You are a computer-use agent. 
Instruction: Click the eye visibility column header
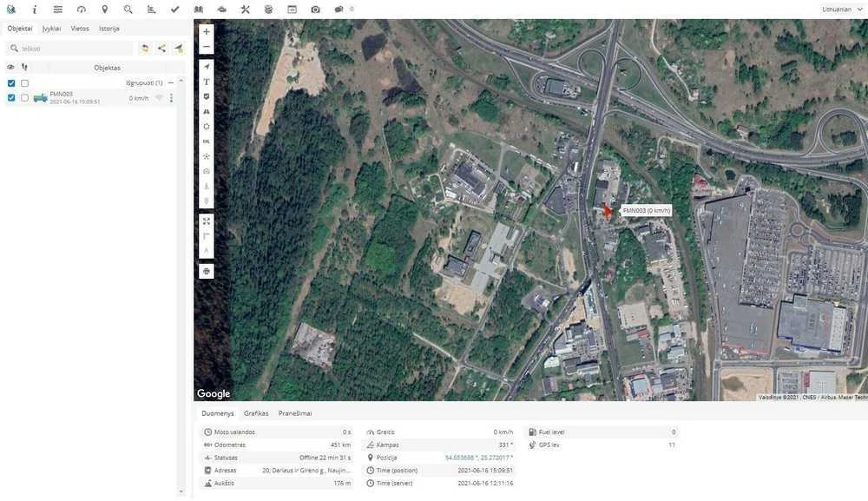pyautogui.click(x=10, y=67)
